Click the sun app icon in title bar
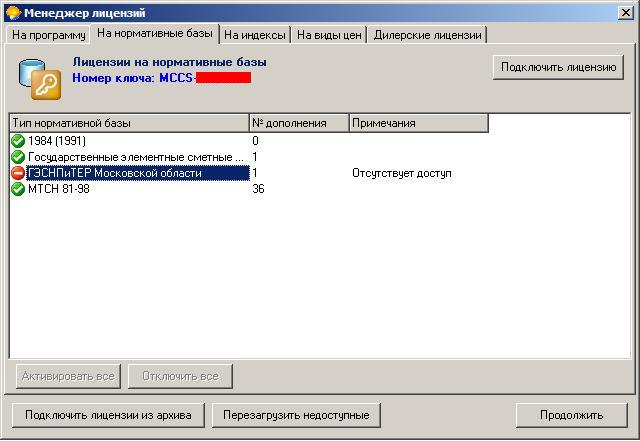Viewport: 640px width, 441px height. coord(13,13)
